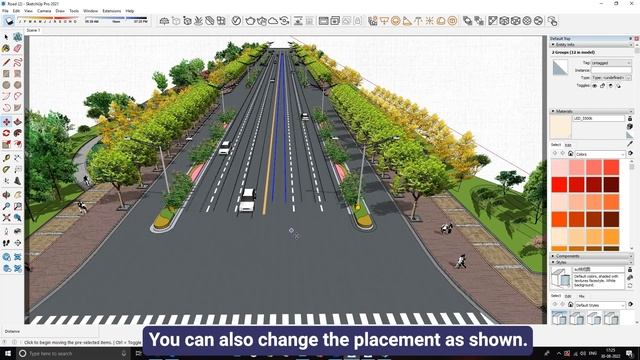The image size is (640, 360).
Task: Adjust the shadow time-of-day slider
Action: 116,19
